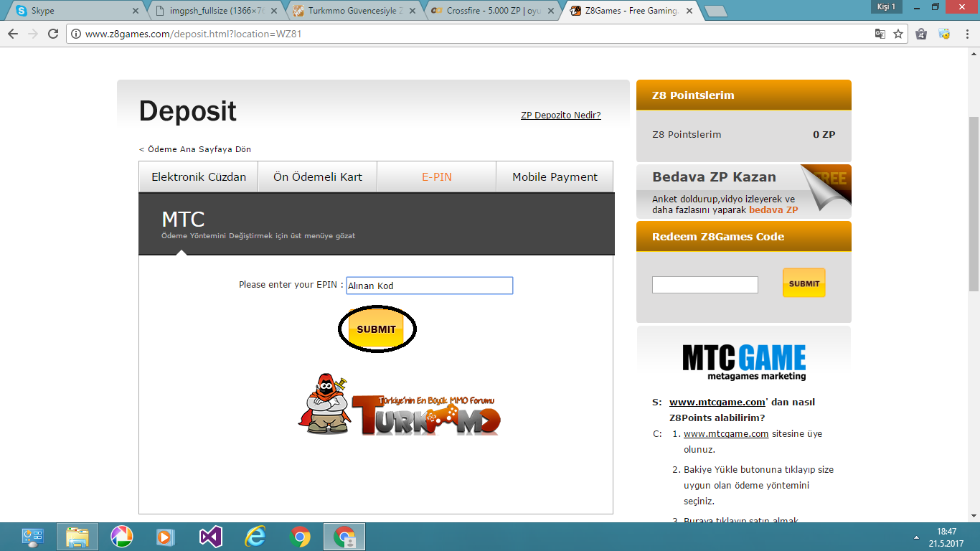Click the browser forward arrow

(x=32, y=34)
